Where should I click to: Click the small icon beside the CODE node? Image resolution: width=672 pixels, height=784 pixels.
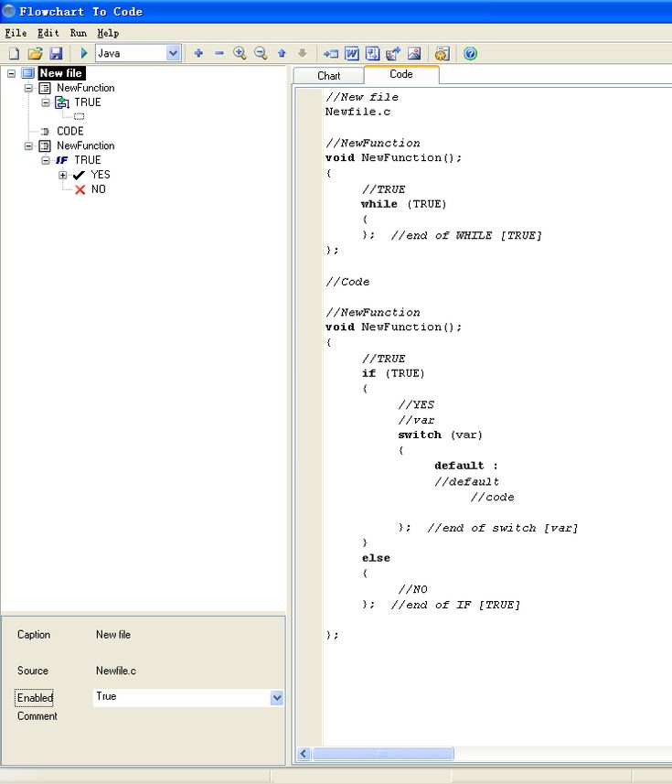click(x=45, y=132)
